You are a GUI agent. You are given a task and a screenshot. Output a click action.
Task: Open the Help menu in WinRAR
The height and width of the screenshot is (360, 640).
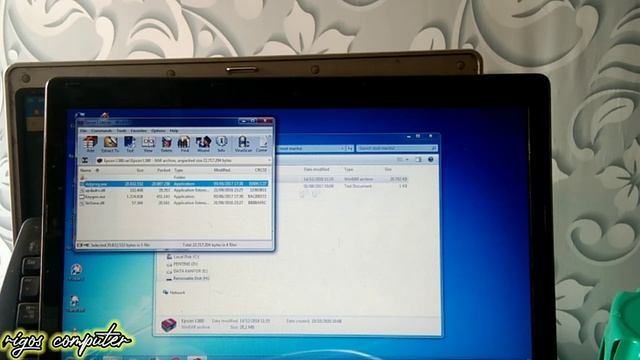[x=174, y=131]
